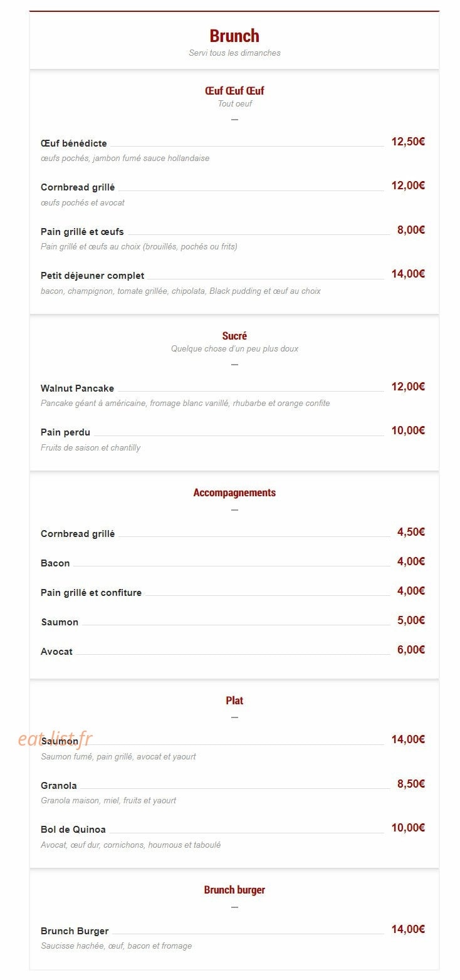Choose the Petit déjeuner complet dish
The image size is (460, 980).
pyautogui.click(x=92, y=276)
